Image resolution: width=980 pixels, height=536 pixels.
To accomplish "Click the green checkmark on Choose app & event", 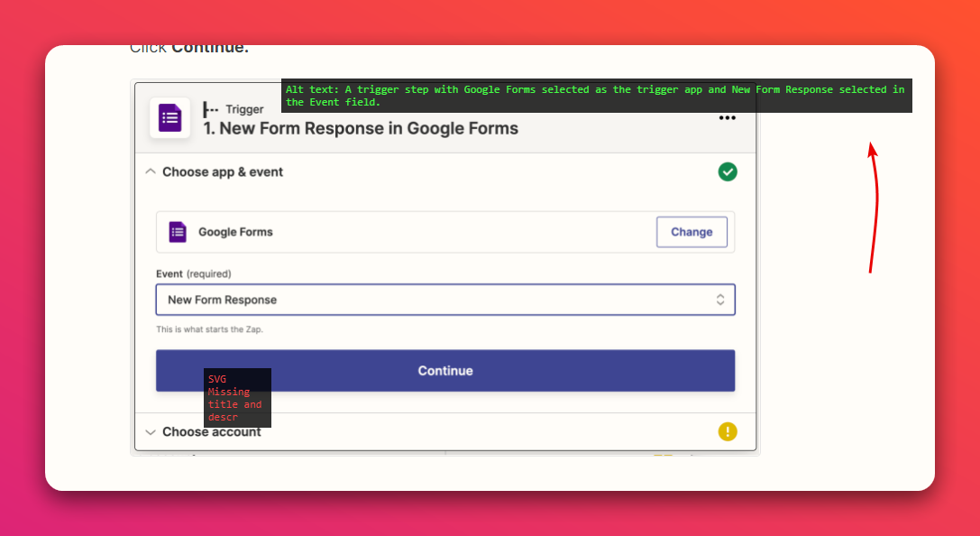I will pyautogui.click(x=728, y=171).
